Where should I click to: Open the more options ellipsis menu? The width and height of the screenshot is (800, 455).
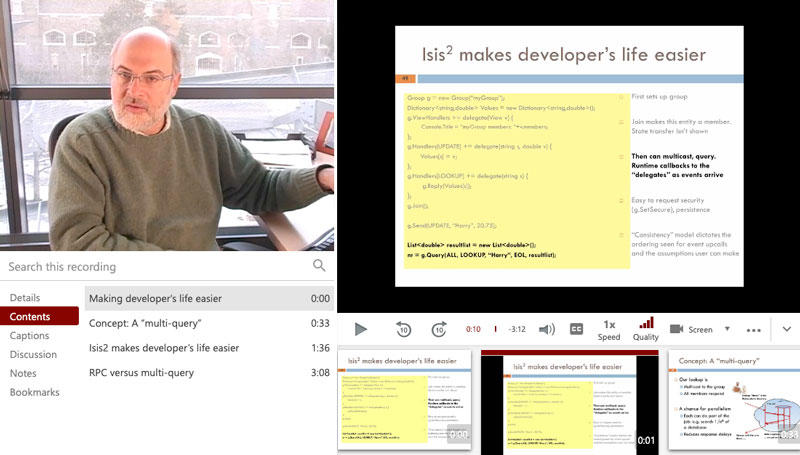click(x=754, y=329)
